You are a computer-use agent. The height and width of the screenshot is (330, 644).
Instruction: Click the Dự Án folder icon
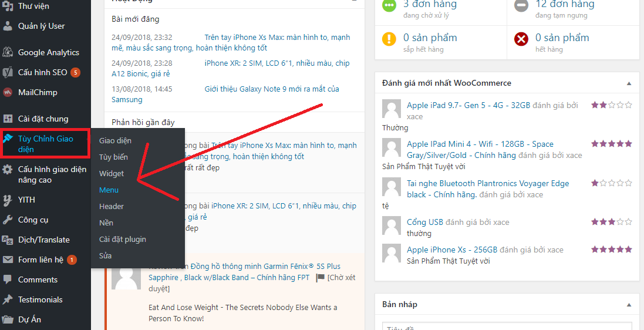click(x=8, y=319)
